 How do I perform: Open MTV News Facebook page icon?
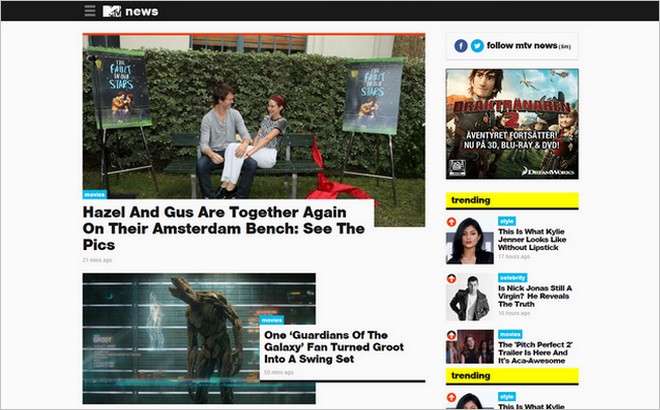pyautogui.click(x=461, y=45)
